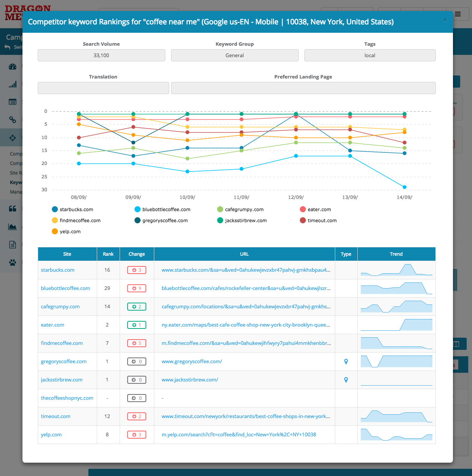Click the quotation marks icon in sidebar
The height and width of the screenshot is (476, 472).
tap(13, 208)
